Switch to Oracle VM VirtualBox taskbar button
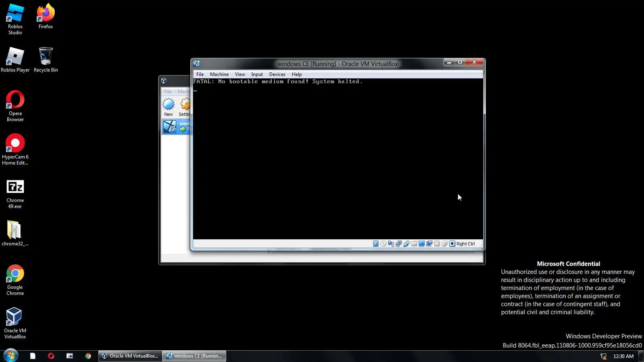644x362 pixels. pyautogui.click(x=130, y=356)
